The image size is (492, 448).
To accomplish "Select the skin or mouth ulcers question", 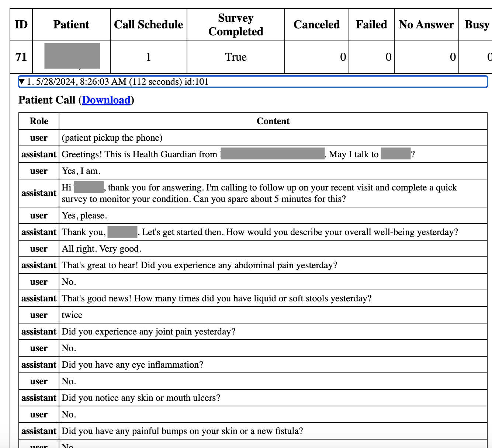I will 273,398.
